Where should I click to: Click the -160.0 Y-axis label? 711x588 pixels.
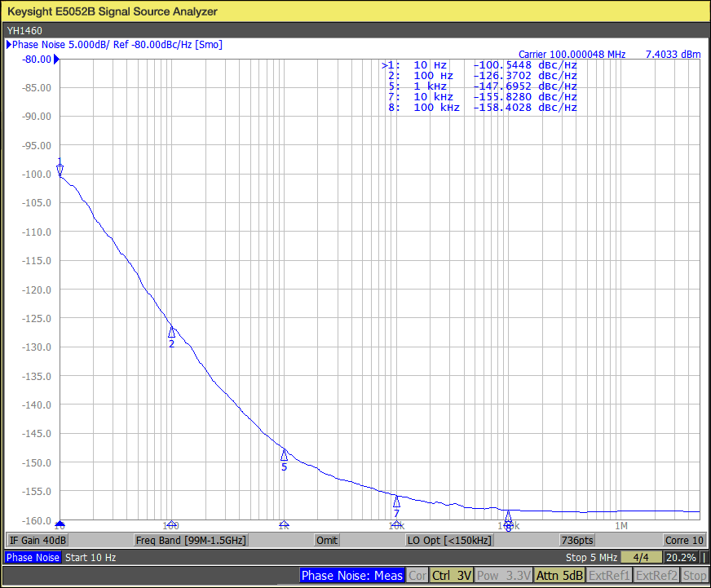coord(37,520)
